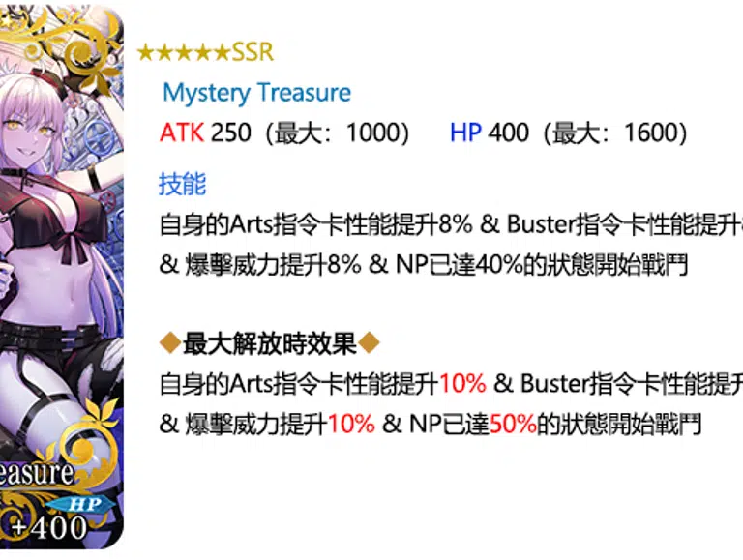Select the blue 技能 heading
Image resolution: width=743 pixels, height=560 pixels.
(183, 184)
